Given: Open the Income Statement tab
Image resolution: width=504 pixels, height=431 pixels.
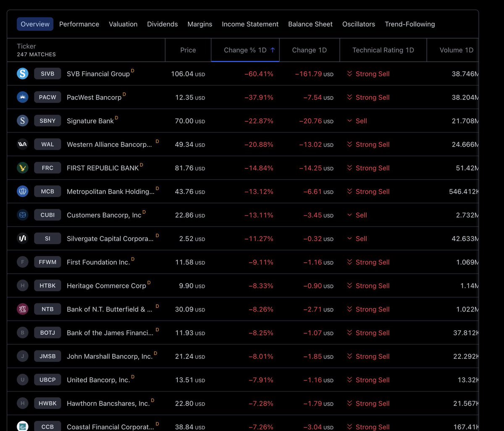Looking at the screenshot, I should pos(250,24).
